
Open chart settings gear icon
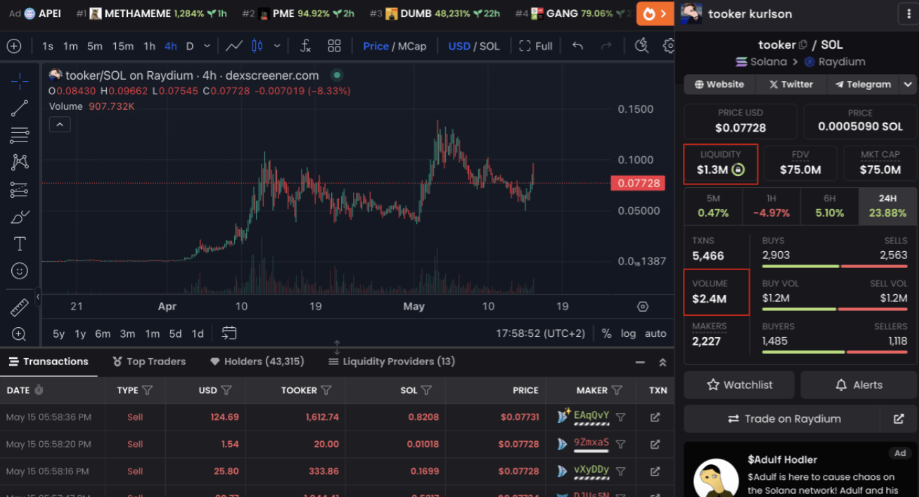[669, 46]
